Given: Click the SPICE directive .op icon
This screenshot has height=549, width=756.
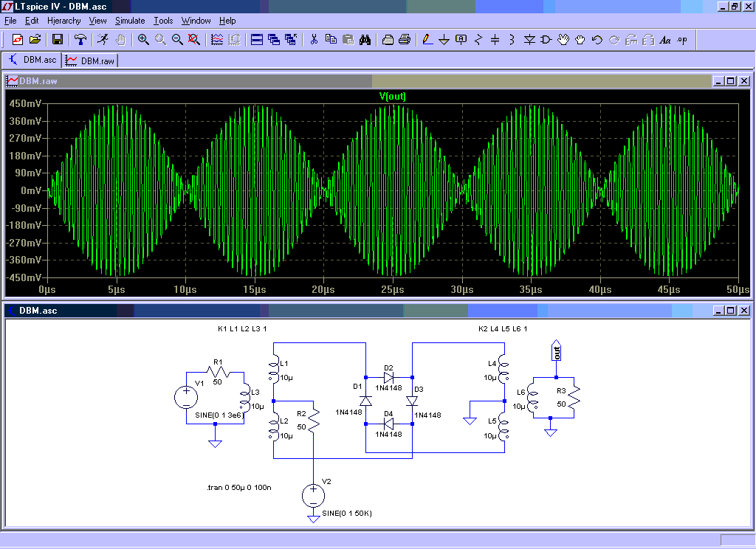Looking at the screenshot, I should coord(682,40).
